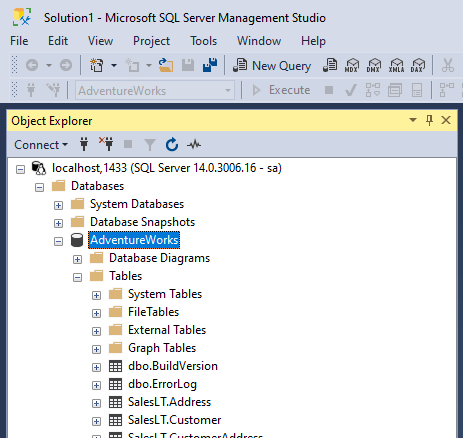Click the Change Connection icon

point(53,90)
